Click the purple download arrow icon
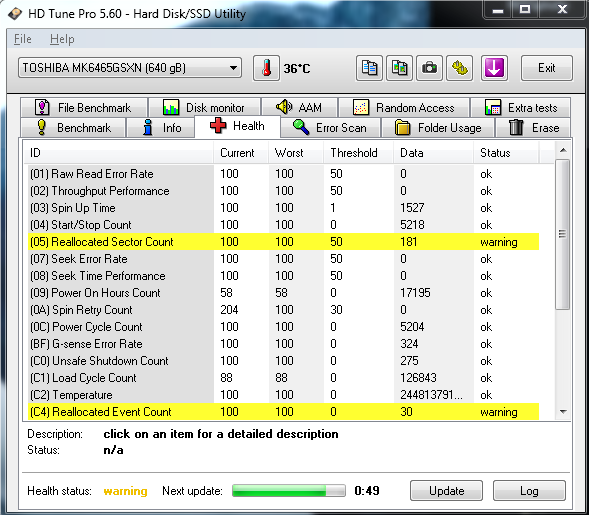The height and width of the screenshot is (515, 589). tap(494, 68)
